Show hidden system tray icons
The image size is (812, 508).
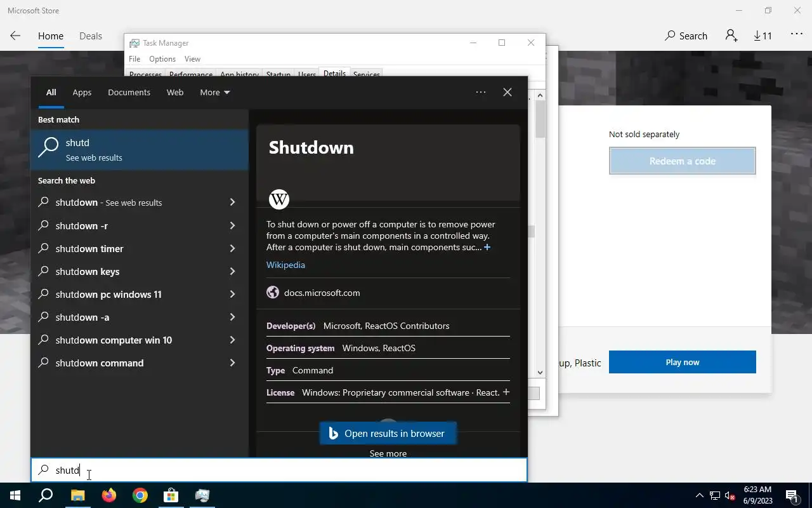[700, 495]
